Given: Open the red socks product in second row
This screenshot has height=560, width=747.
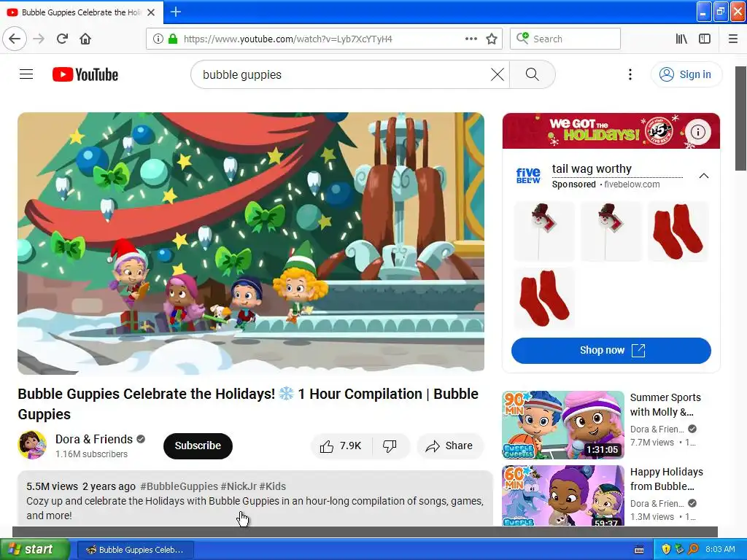Looking at the screenshot, I should point(544,297).
